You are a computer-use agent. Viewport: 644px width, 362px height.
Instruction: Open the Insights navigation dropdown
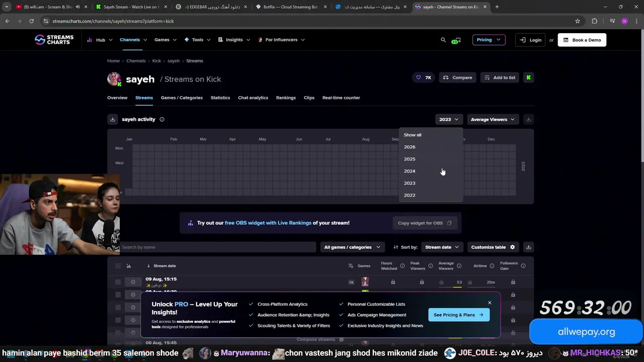coord(234,40)
